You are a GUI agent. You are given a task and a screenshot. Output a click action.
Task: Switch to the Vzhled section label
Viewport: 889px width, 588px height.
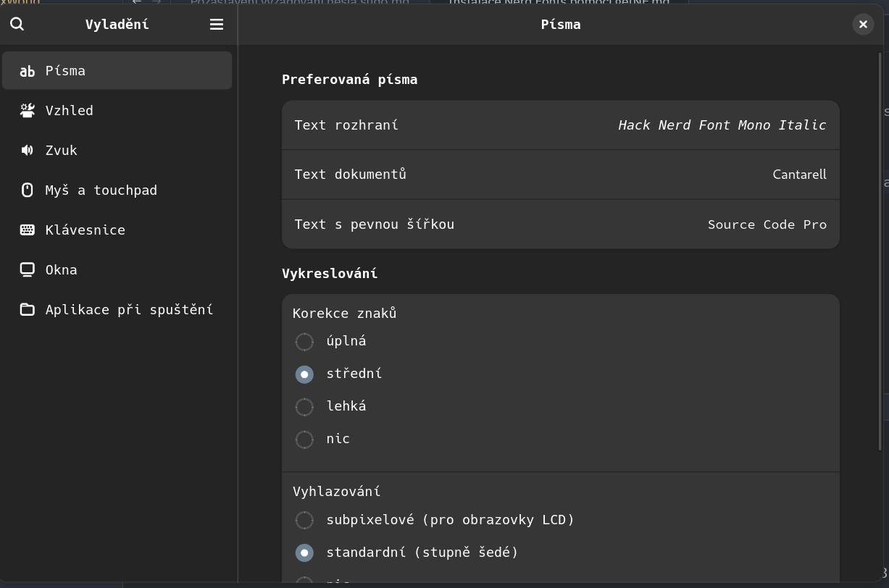(x=70, y=110)
